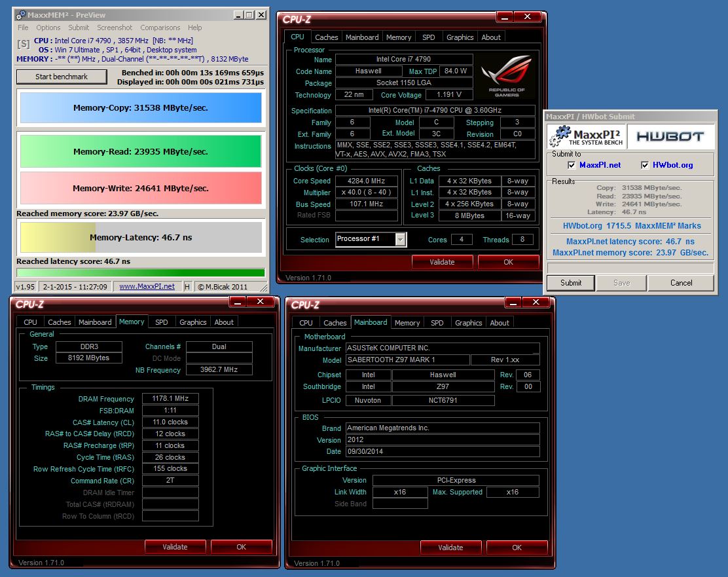Viewport: 728px width, 577px height.
Task: Click the HWBOT logo banner
Action: click(670, 137)
